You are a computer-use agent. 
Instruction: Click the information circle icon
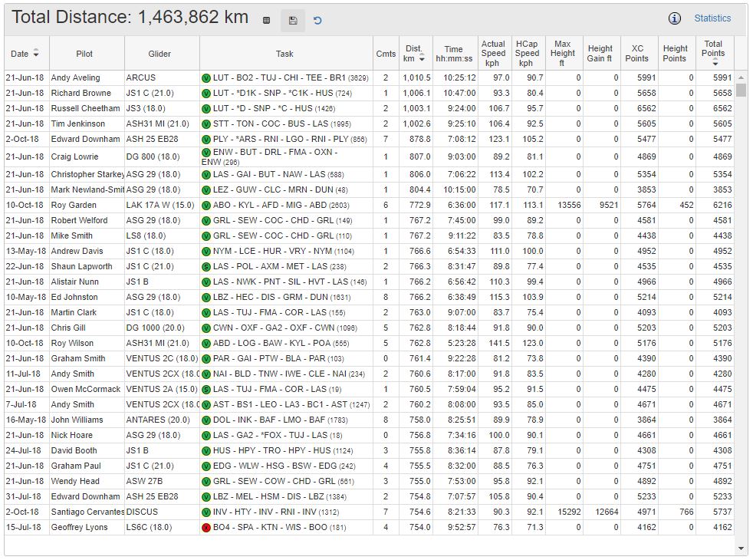tap(675, 18)
